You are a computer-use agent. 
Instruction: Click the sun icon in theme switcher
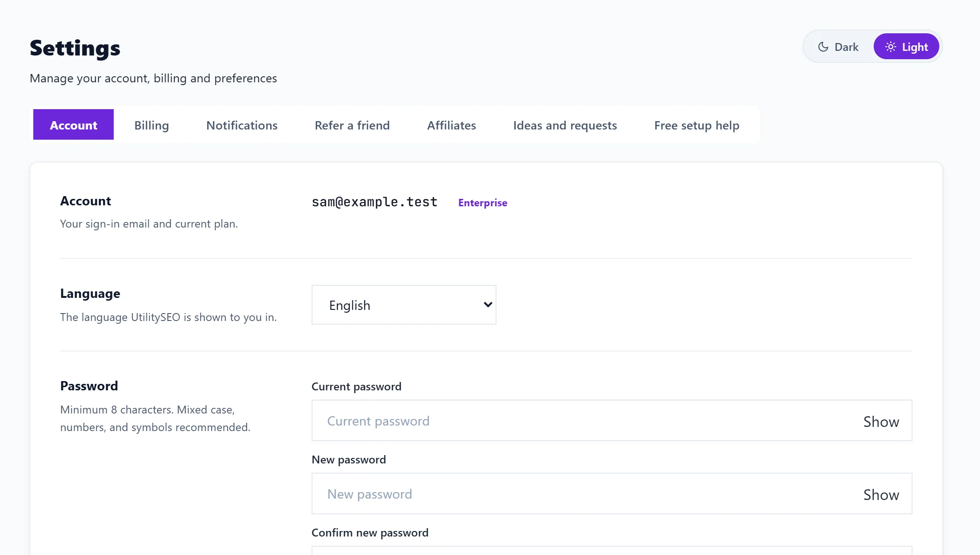coord(891,47)
